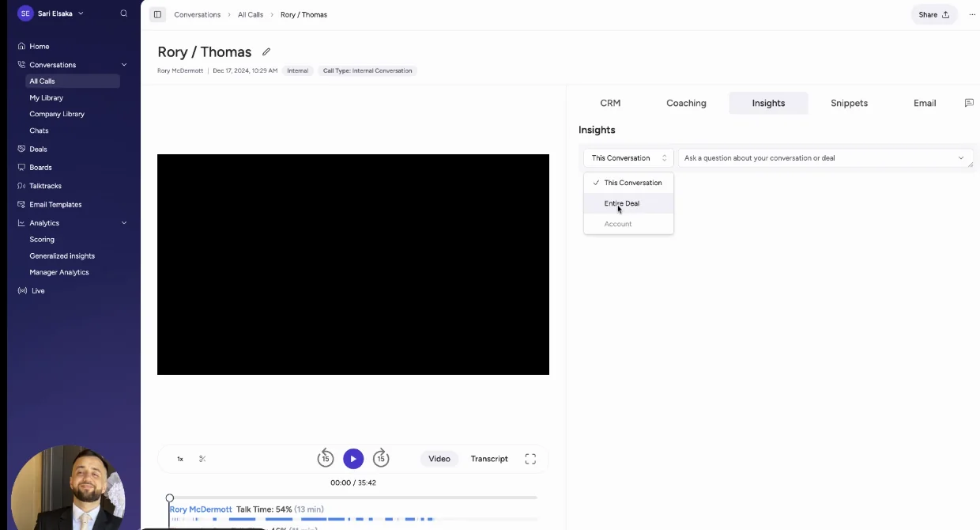Image resolution: width=980 pixels, height=530 pixels.
Task: Expand the ask-a-question suggestions arrow
Action: (x=961, y=158)
